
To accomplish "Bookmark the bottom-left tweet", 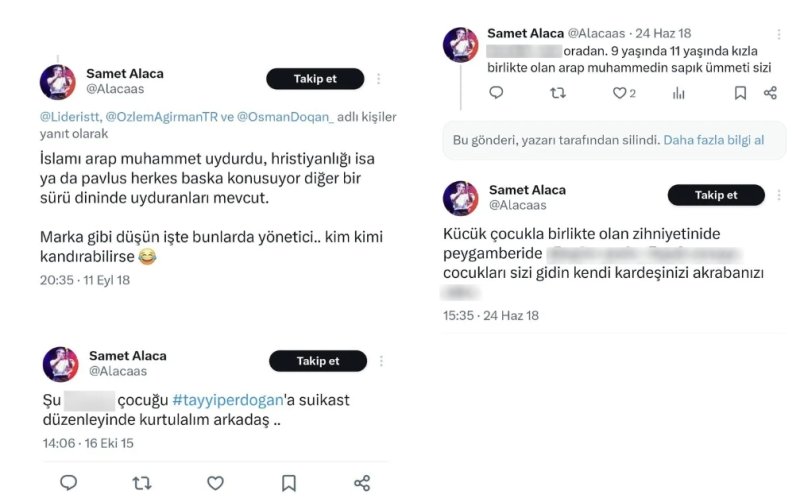I will (289, 483).
